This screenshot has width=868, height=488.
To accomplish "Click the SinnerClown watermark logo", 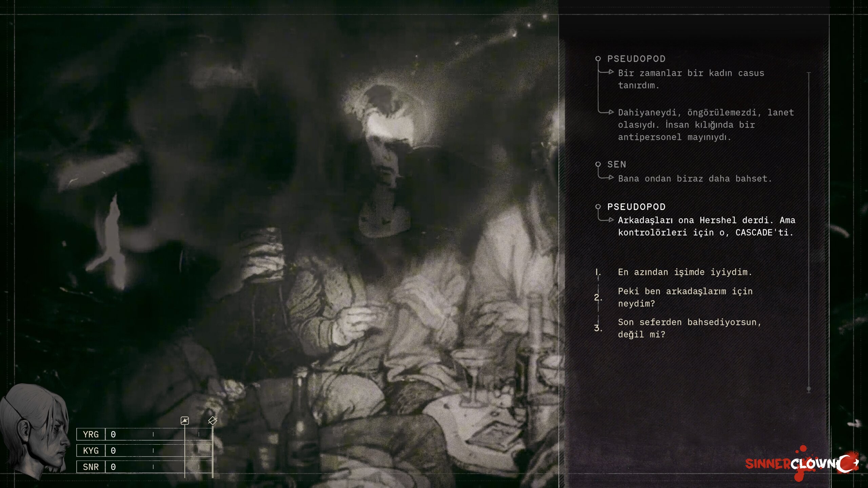I will (x=802, y=463).
